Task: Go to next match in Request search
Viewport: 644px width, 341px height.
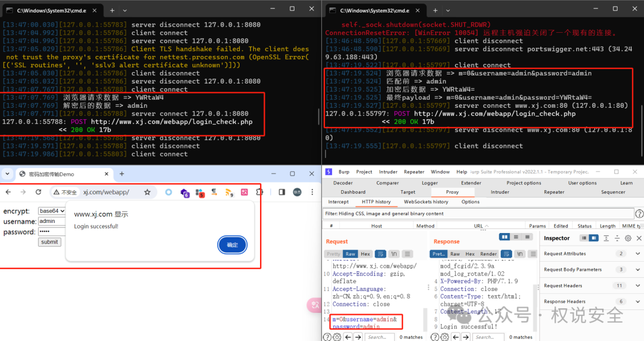Action: point(358,337)
